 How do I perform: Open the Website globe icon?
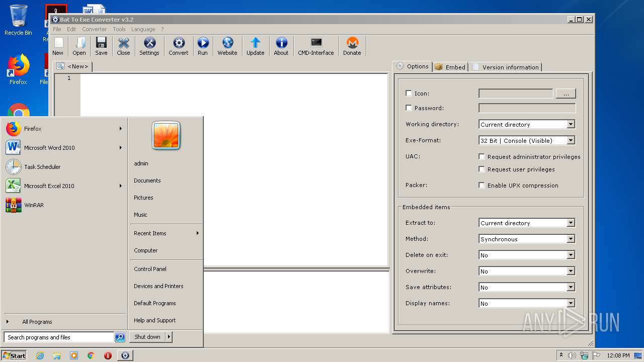point(227,43)
